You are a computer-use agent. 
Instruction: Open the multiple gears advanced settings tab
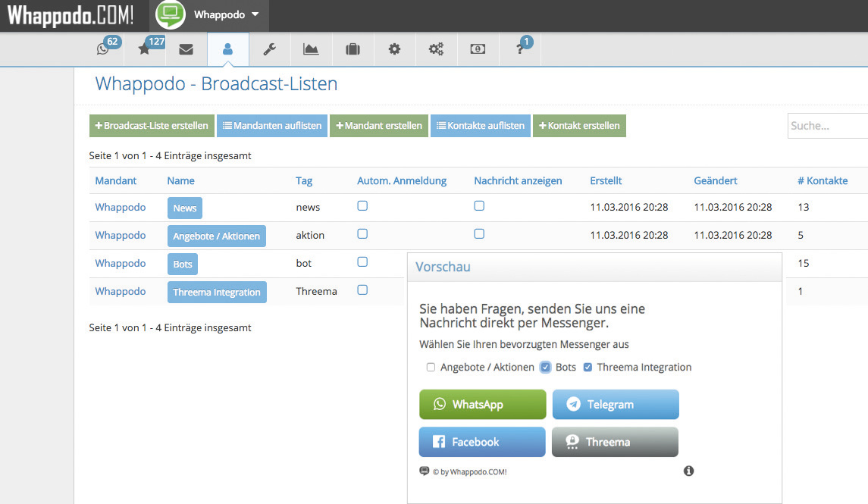coord(436,49)
